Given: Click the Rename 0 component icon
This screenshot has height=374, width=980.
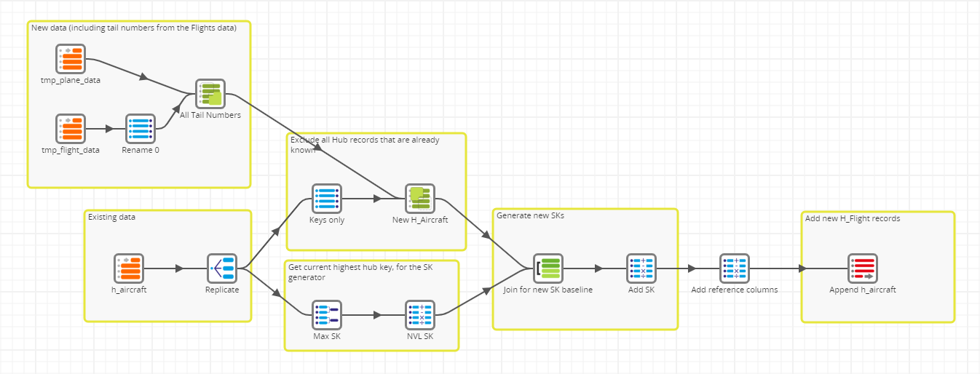Looking at the screenshot, I should (141, 129).
